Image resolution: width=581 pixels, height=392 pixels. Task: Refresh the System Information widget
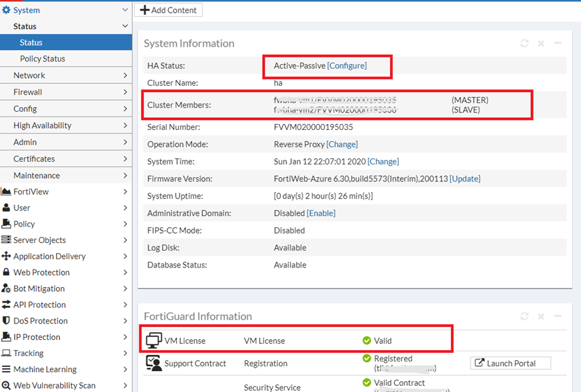(524, 43)
